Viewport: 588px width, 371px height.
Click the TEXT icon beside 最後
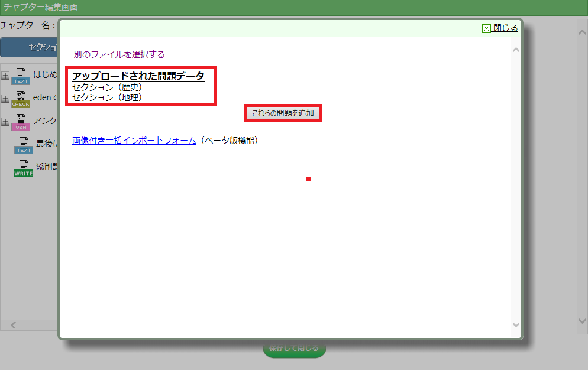coord(24,145)
